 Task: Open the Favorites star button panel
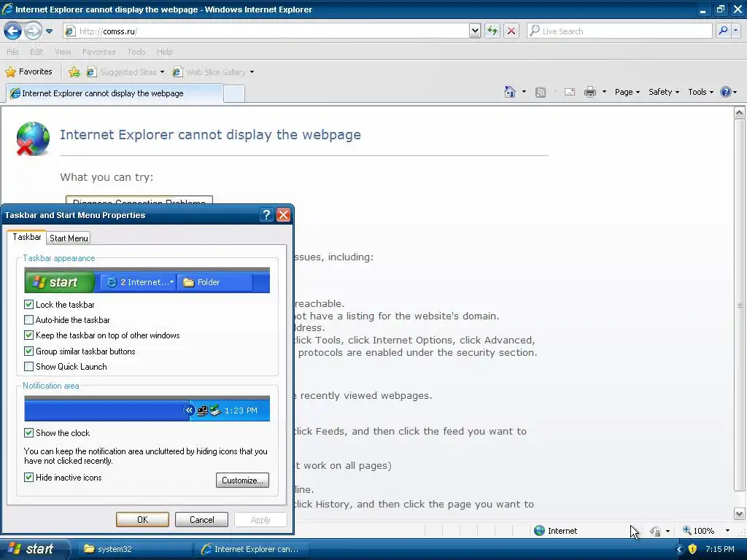tap(28, 72)
